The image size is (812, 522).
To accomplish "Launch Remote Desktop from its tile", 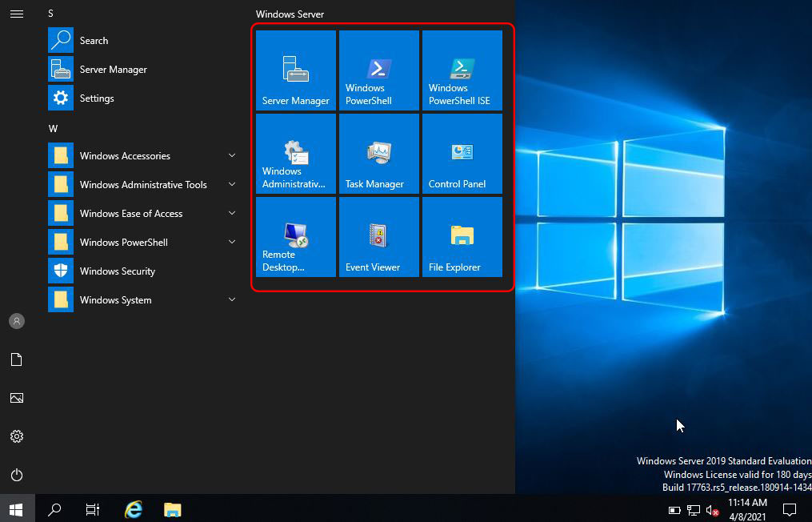I will tap(295, 236).
